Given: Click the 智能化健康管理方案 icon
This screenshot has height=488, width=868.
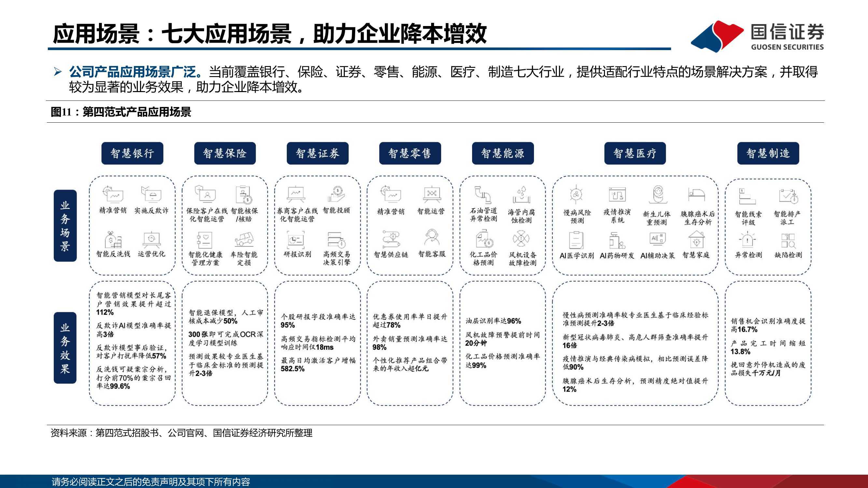Looking at the screenshot, I should tap(204, 240).
